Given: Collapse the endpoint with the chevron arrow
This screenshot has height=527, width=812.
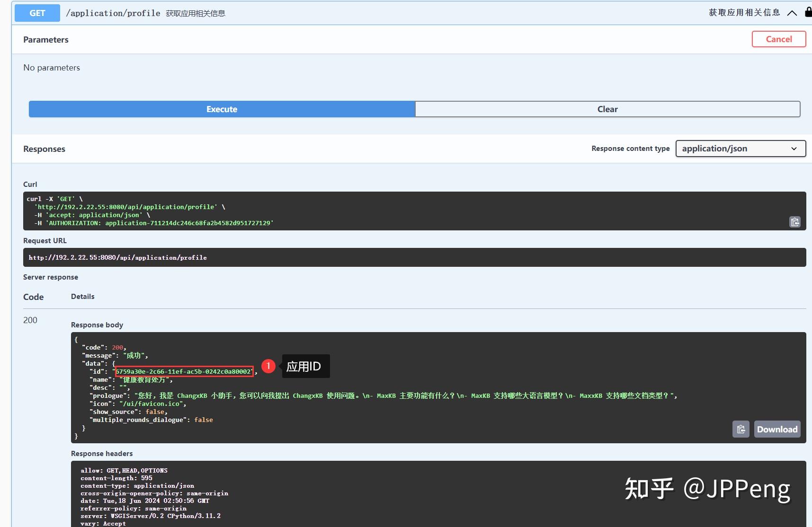Looking at the screenshot, I should click(791, 13).
